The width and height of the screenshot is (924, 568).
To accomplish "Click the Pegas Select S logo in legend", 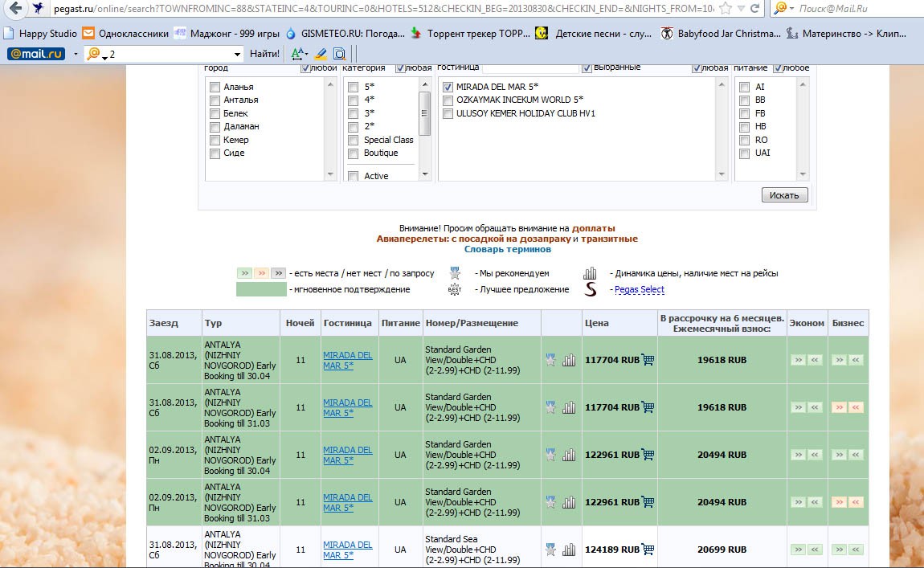I will coord(591,289).
